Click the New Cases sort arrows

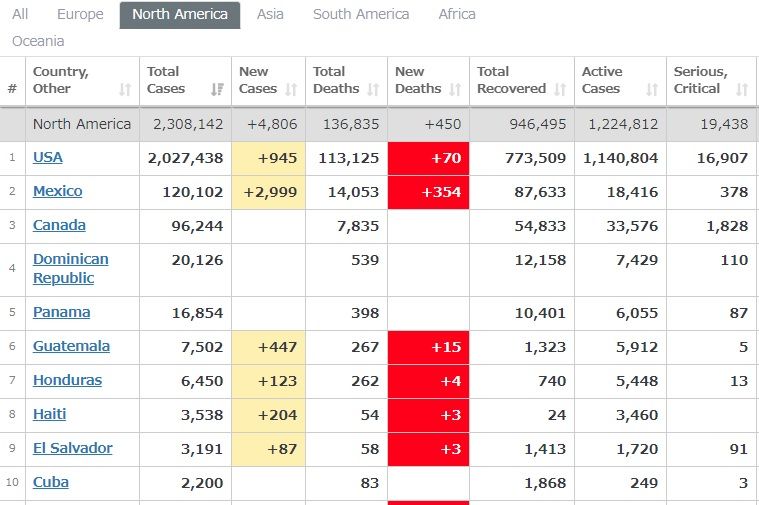(x=291, y=89)
